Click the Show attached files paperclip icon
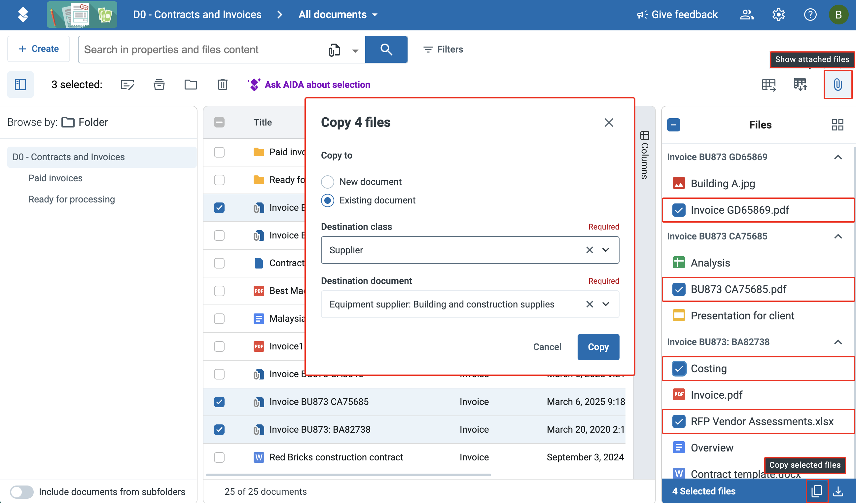856x504 pixels. 838,85
